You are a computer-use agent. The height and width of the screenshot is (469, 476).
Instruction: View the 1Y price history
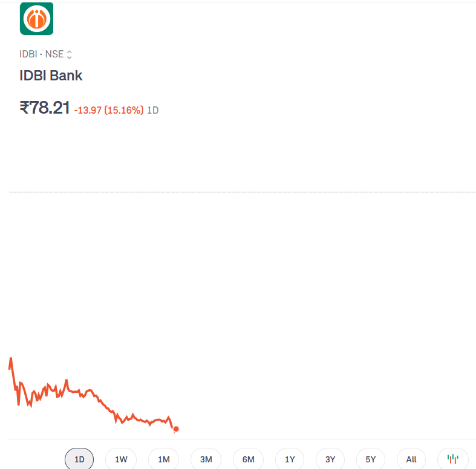tap(290, 459)
